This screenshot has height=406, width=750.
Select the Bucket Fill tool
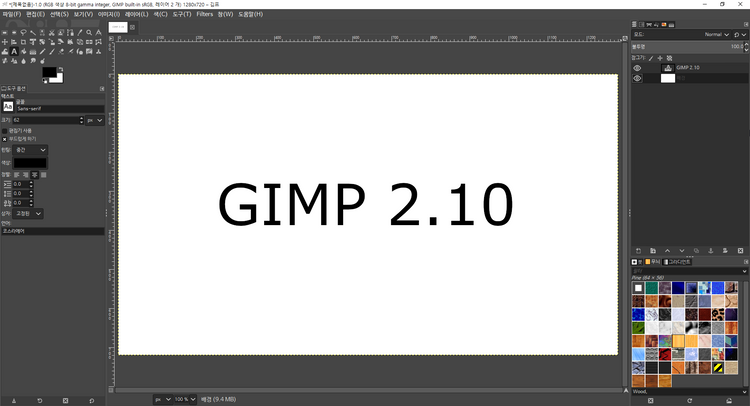tap(23, 52)
